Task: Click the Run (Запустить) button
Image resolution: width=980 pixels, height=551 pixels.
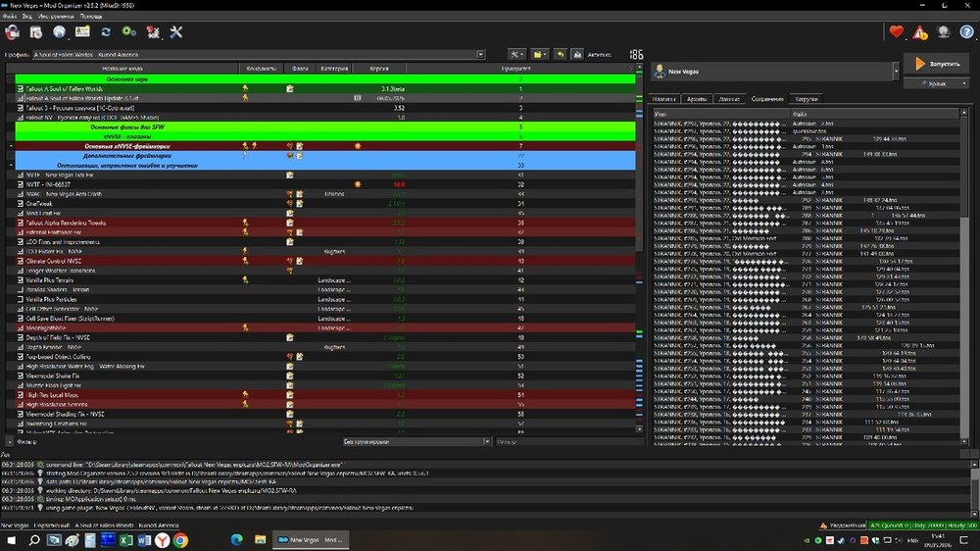Action: click(x=936, y=64)
